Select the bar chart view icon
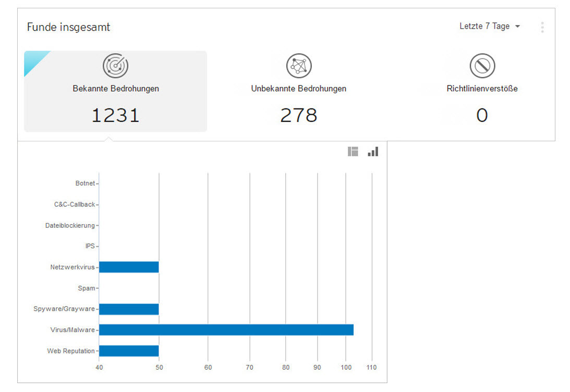Image resolution: width=570 pixels, height=392 pixels. pyautogui.click(x=373, y=152)
